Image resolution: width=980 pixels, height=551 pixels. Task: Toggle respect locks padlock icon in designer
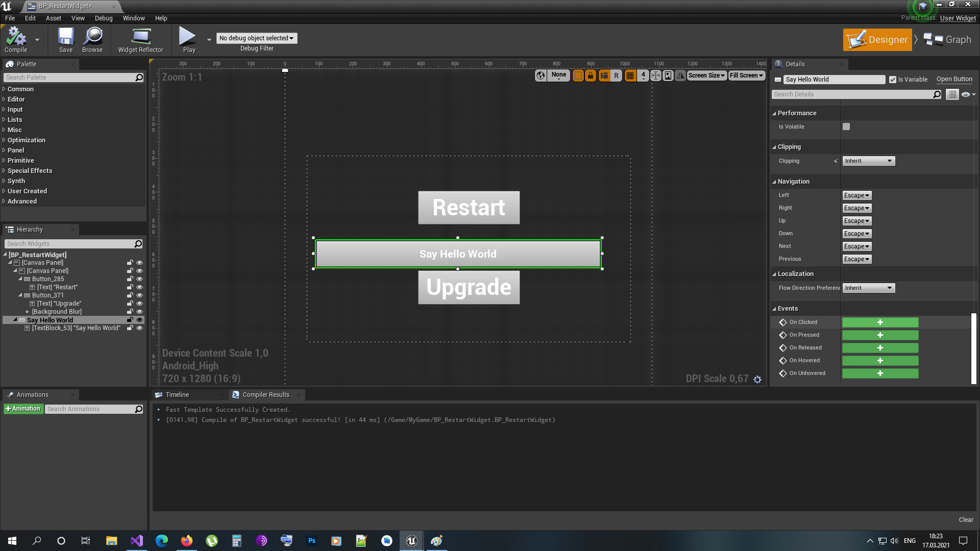pyautogui.click(x=591, y=76)
